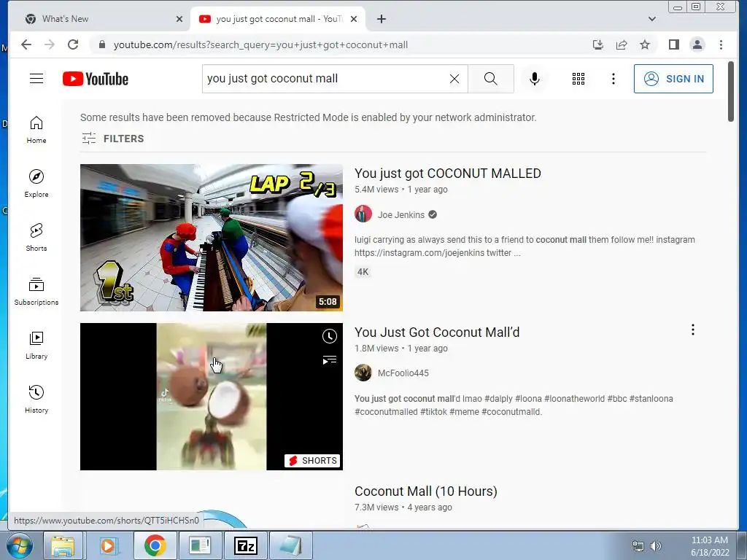Click the volume icon in system tray
The image size is (747, 560).
656,545
